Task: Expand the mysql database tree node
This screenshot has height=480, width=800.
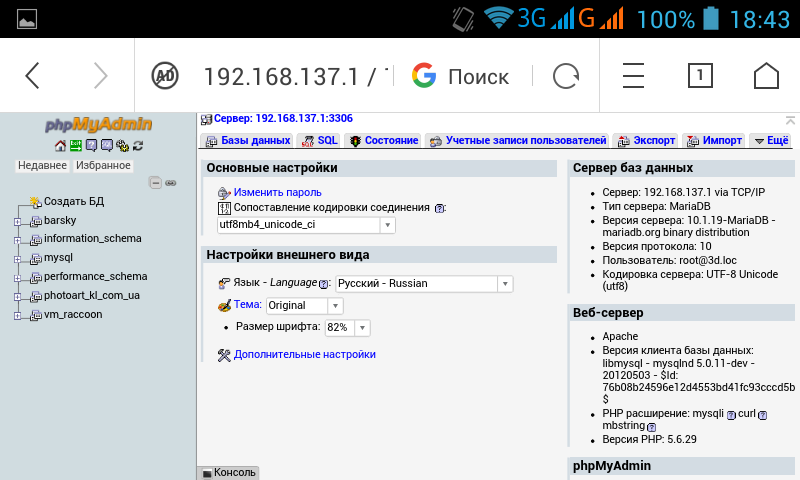Action: pos(17,259)
